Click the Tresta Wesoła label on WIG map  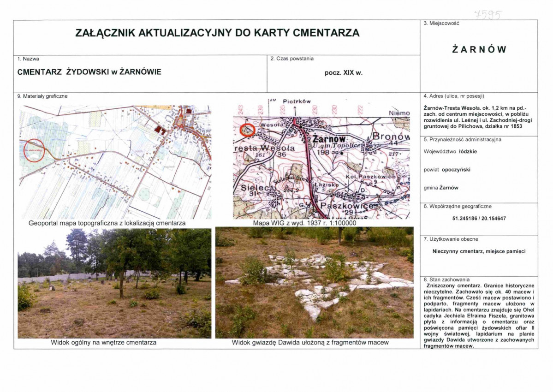[265, 148]
